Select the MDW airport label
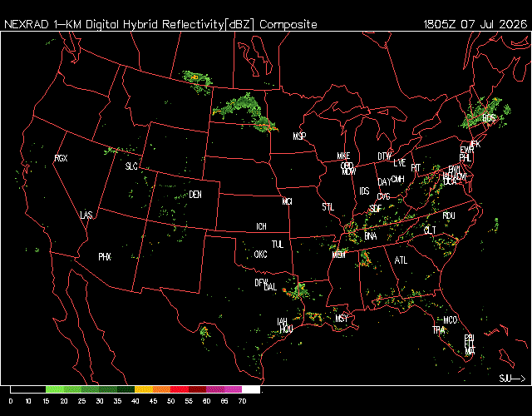Image resolution: width=532 pixels, height=416 pixels. pyautogui.click(x=349, y=171)
